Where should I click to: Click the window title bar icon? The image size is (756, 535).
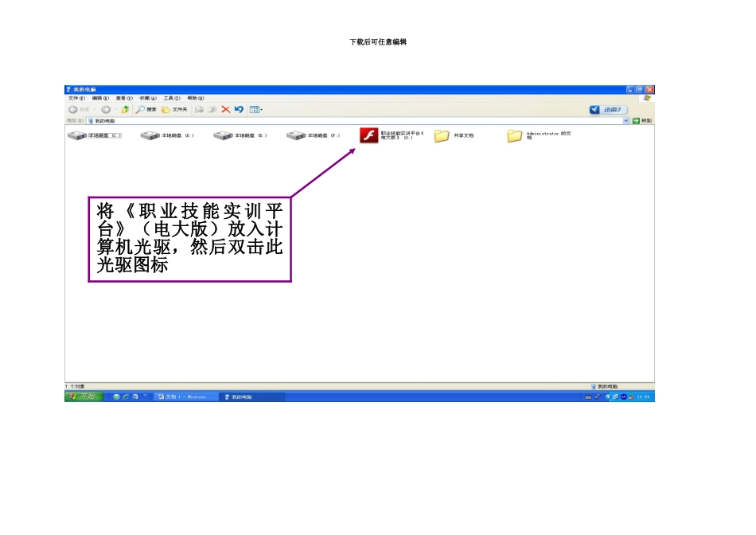point(68,90)
